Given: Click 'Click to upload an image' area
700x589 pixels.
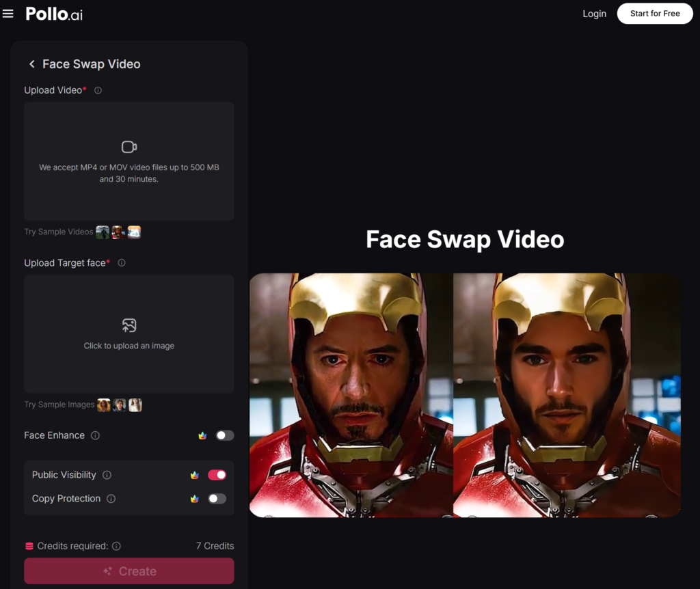Looking at the screenshot, I should [x=129, y=333].
